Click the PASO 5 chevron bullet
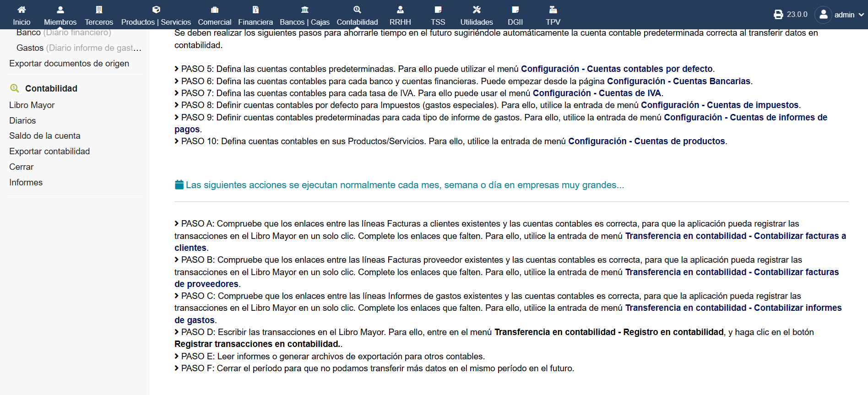 (177, 69)
